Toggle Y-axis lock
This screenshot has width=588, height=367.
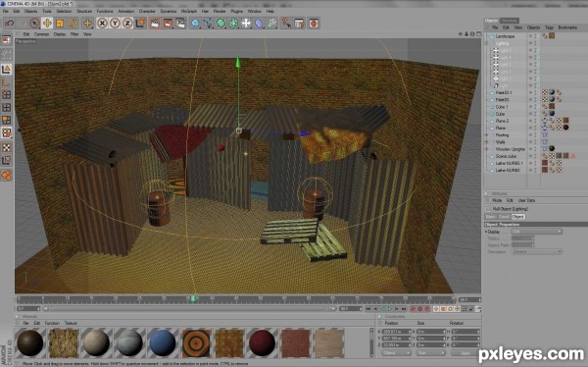pos(115,24)
